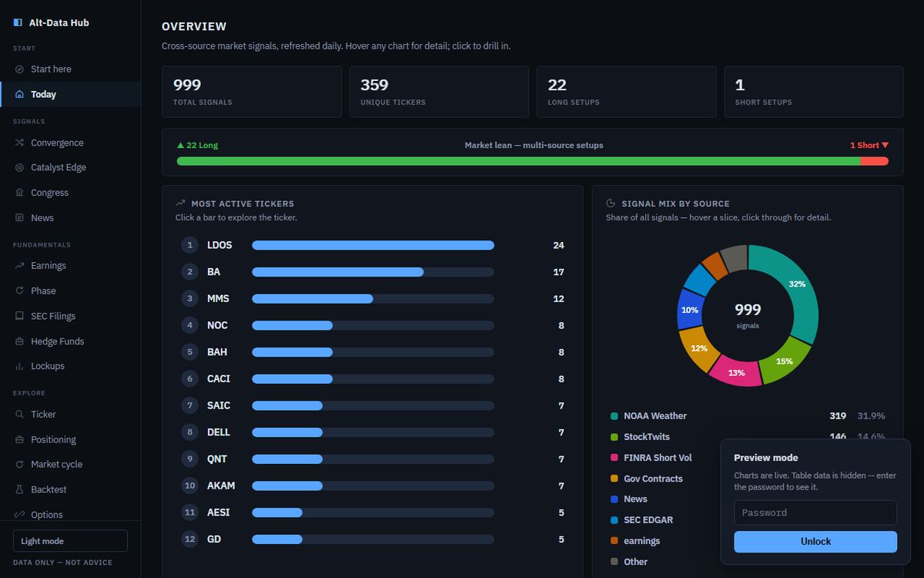
Task: Open the Backtest page
Action: coord(70,489)
